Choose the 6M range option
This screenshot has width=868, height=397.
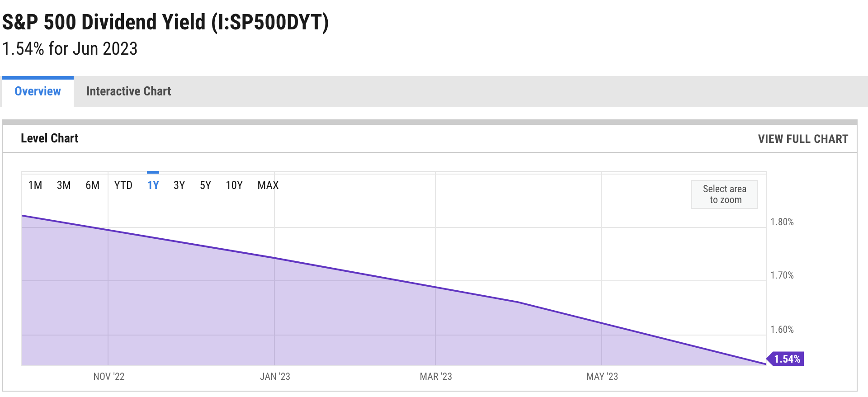(x=92, y=185)
